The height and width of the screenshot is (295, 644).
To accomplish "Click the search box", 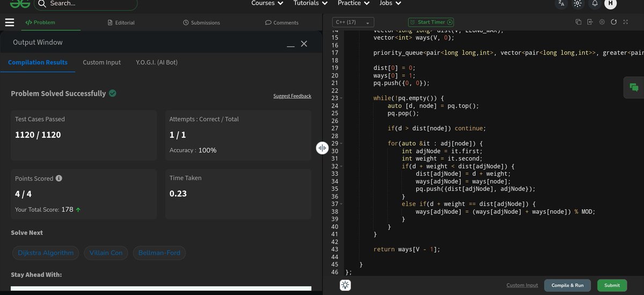I will click(86, 4).
